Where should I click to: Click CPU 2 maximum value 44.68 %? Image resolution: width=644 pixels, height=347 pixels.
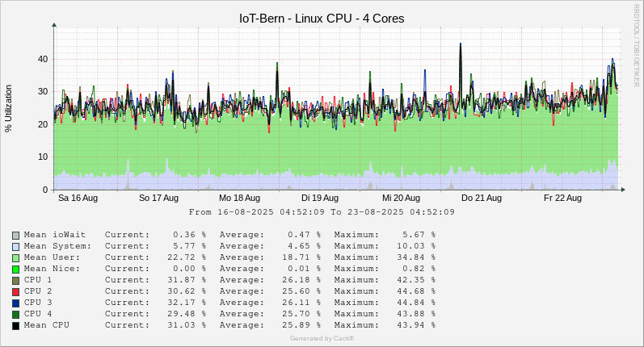tap(415, 291)
